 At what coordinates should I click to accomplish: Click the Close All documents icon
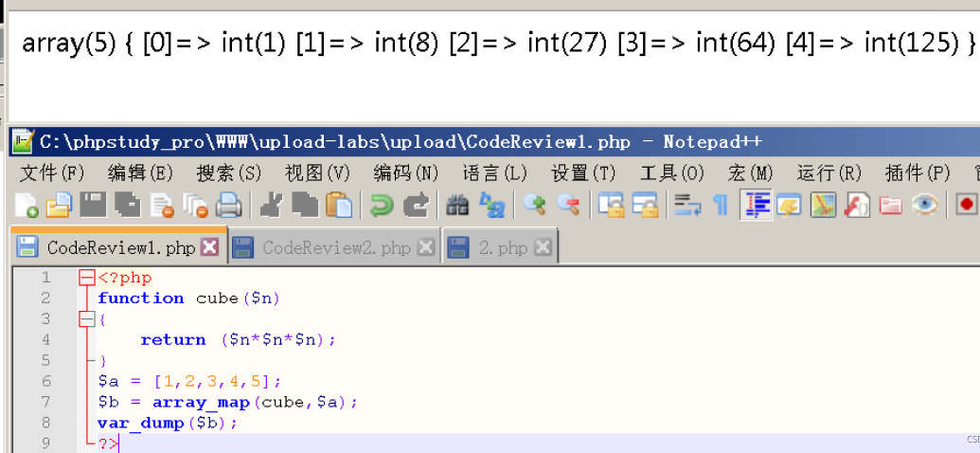point(195,205)
